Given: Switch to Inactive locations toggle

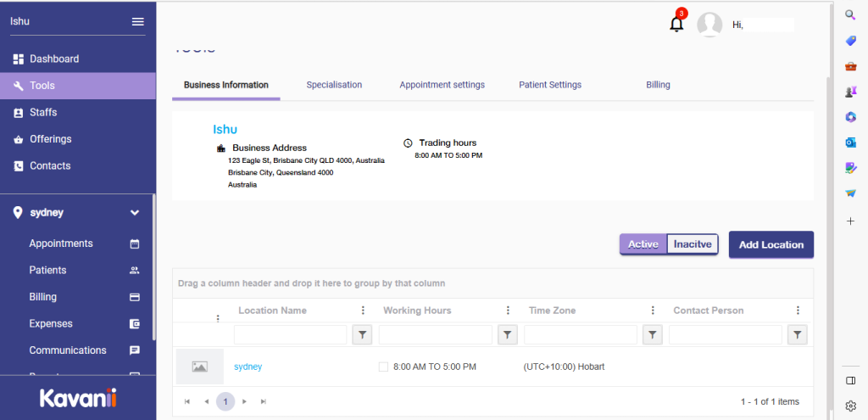Looking at the screenshot, I should click(693, 244).
